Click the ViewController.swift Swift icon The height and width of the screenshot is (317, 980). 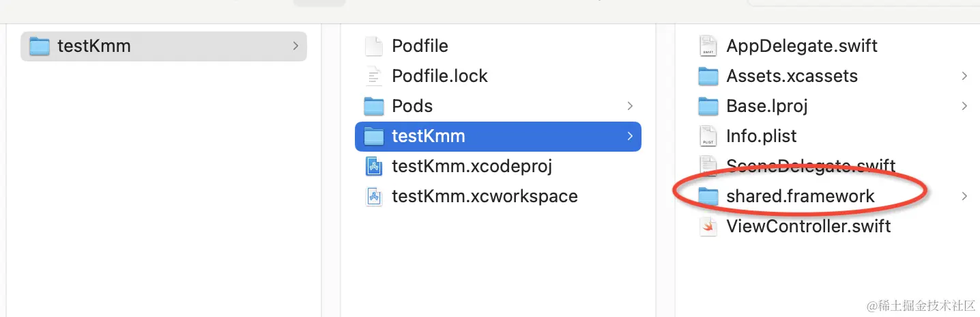pyautogui.click(x=708, y=226)
